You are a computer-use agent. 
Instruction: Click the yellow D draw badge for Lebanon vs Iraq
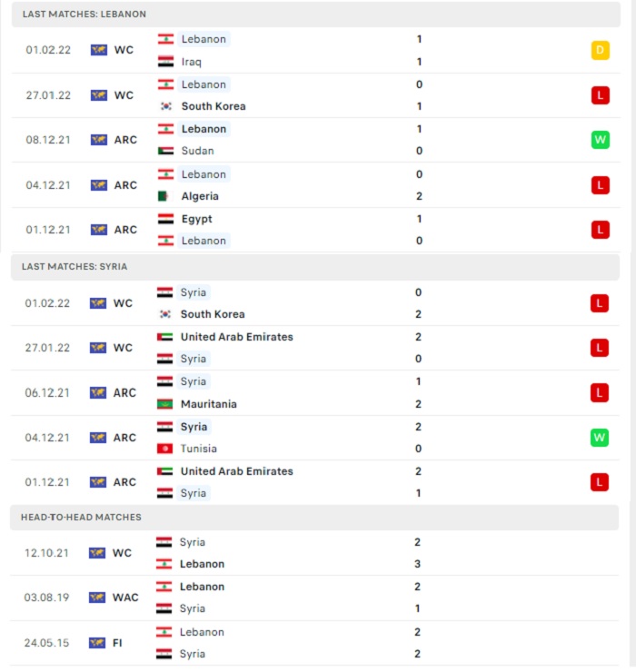click(600, 50)
